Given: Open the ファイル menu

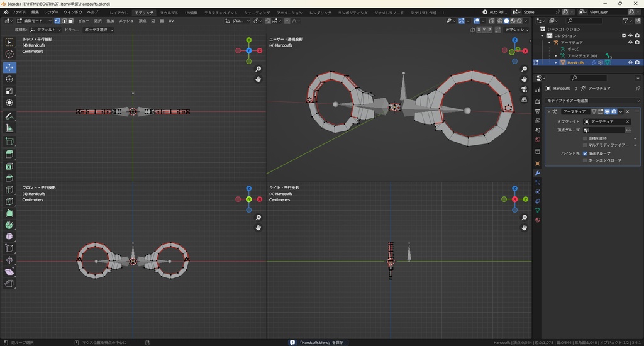Looking at the screenshot, I should (19, 12).
